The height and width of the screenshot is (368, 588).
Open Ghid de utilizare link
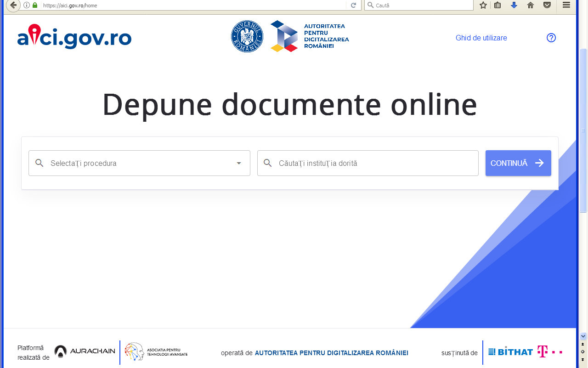pos(481,38)
